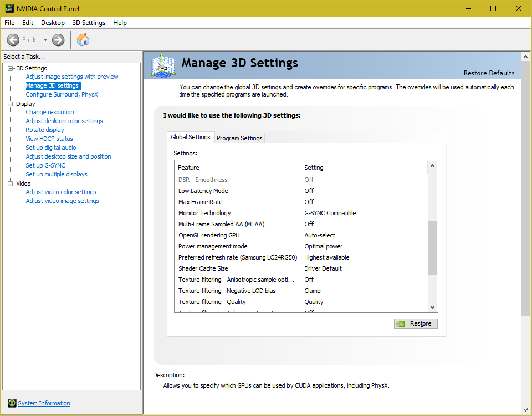The height and width of the screenshot is (416, 532).
Task: Open the Desktop menu
Action: (x=53, y=23)
